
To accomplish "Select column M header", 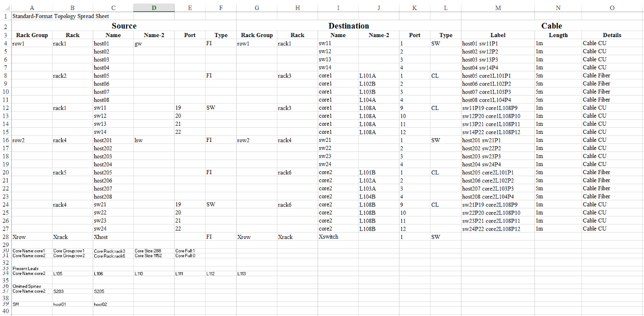I will [498, 8].
